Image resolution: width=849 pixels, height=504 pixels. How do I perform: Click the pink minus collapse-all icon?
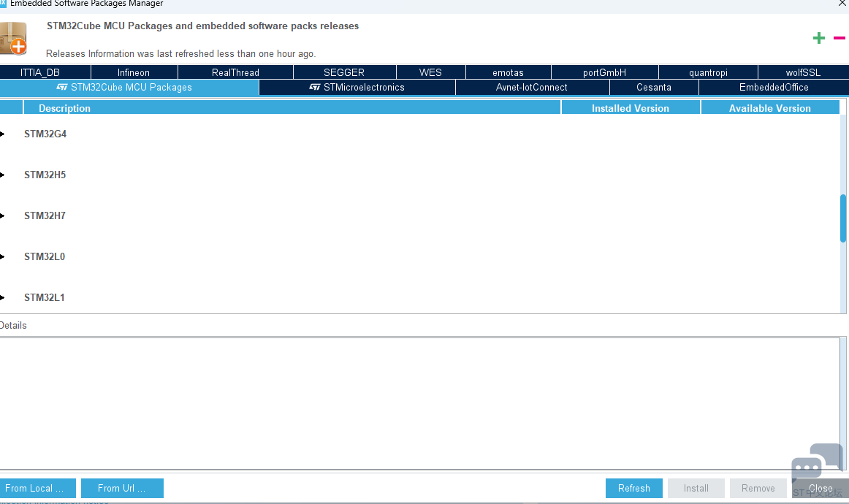point(840,38)
